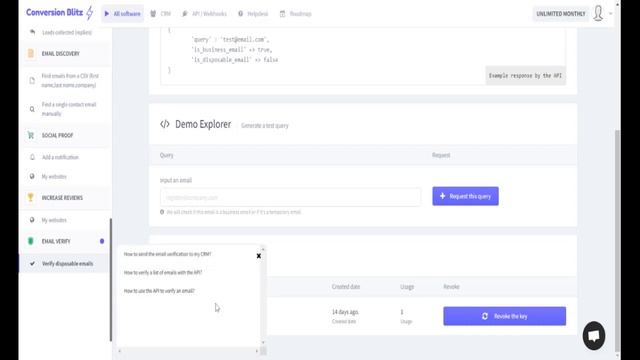Open the chat support bubble

point(594,336)
